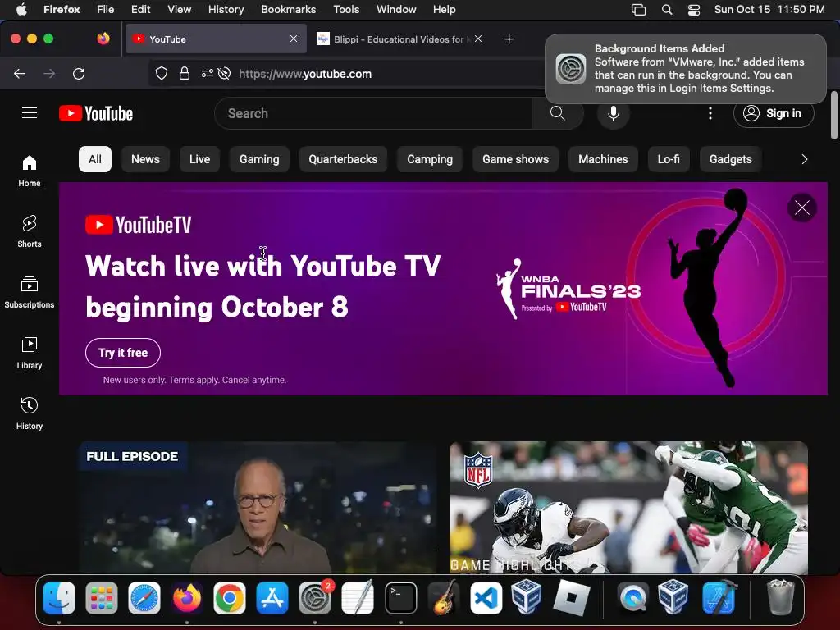Image resolution: width=840 pixels, height=630 pixels.
Task: Open the File menu
Action: click(105, 10)
